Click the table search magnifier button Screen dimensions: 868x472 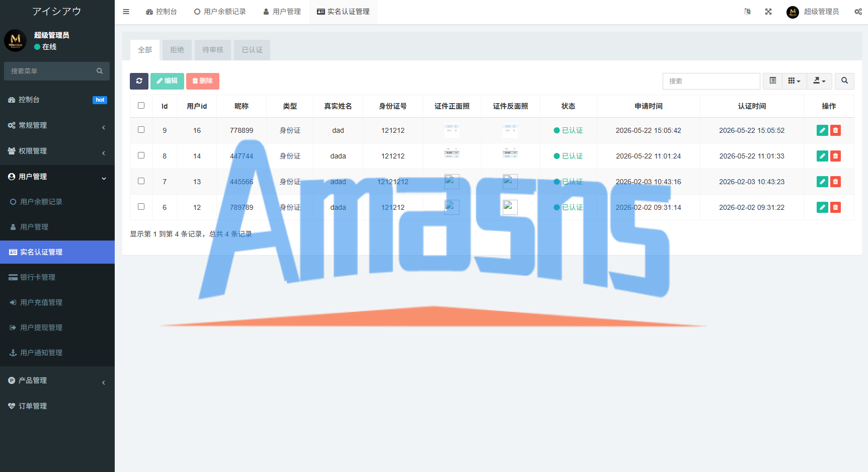[x=844, y=81]
